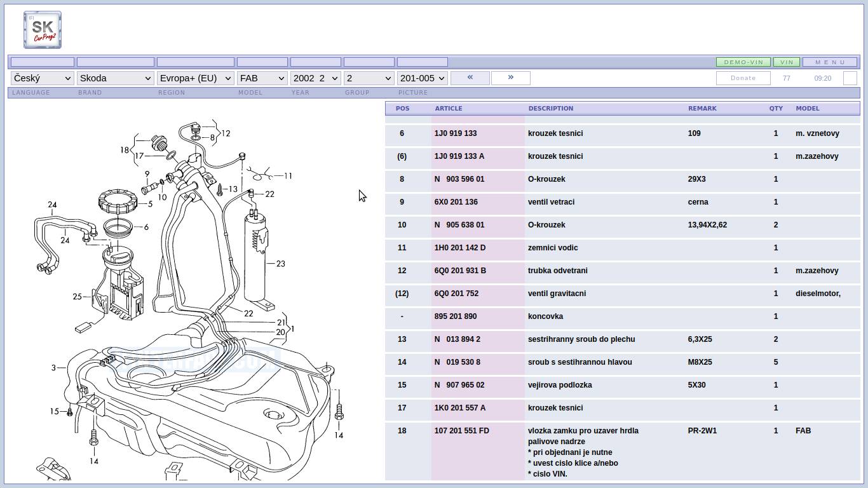Screen dimensions: 868x488
Task: Click callout number 23 in the diagram
Action: tap(280, 264)
